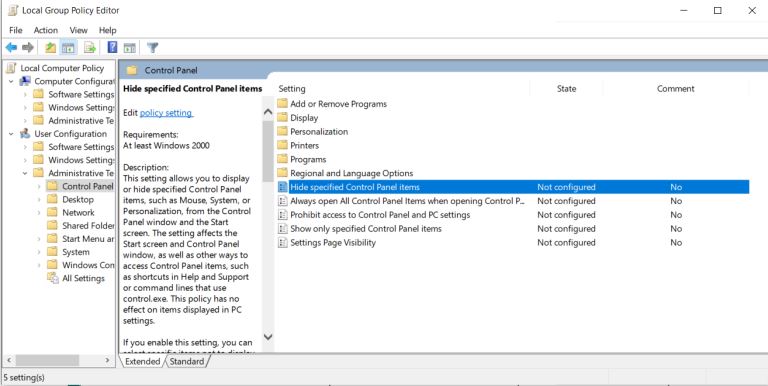This screenshot has height=386, width=768.
Task: Sort by the Comment column header
Action: [675, 89]
